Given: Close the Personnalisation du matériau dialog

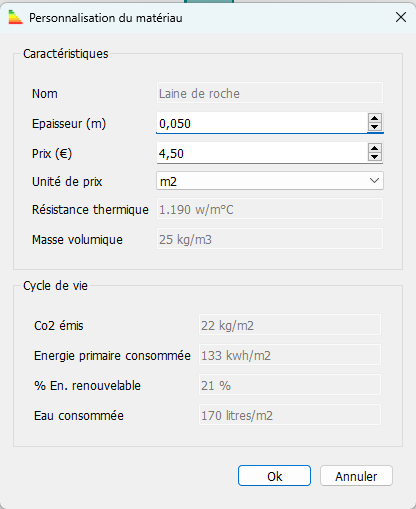Looking at the screenshot, I should [401, 17].
